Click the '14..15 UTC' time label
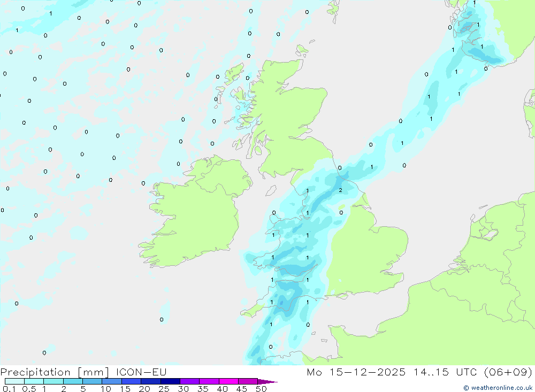The width and height of the screenshot is (535, 392). click(445, 372)
